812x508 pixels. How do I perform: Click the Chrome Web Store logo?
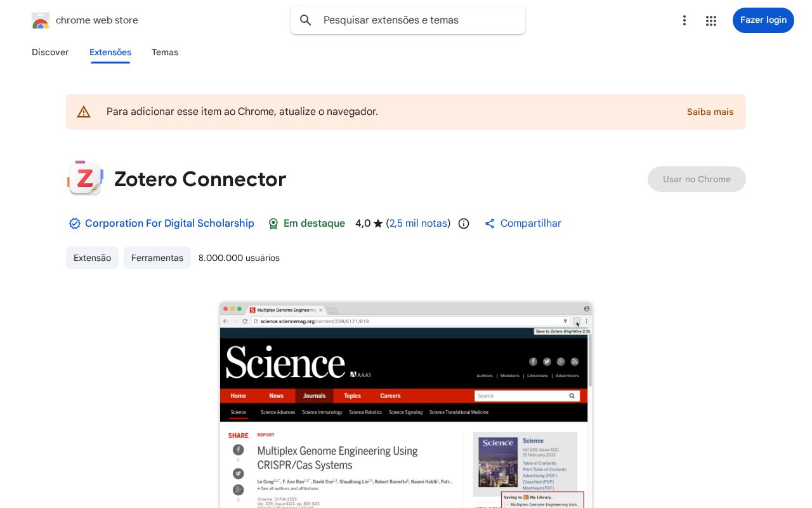[x=41, y=20]
